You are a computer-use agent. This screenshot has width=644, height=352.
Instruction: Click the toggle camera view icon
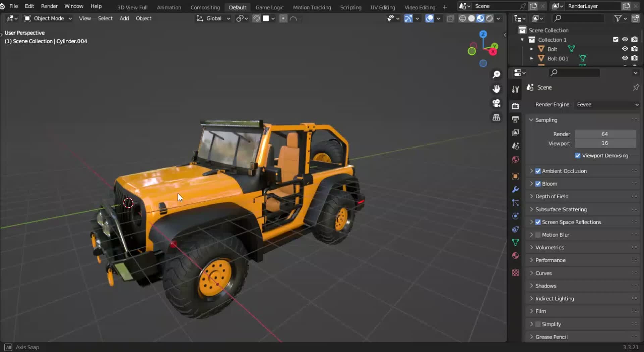click(x=496, y=103)
